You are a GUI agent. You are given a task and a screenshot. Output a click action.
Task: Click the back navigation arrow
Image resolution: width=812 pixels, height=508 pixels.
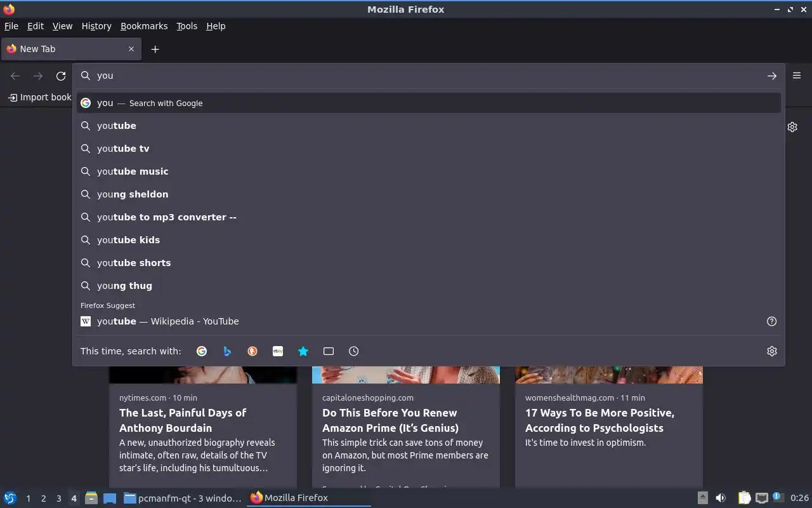coord(15,76)
